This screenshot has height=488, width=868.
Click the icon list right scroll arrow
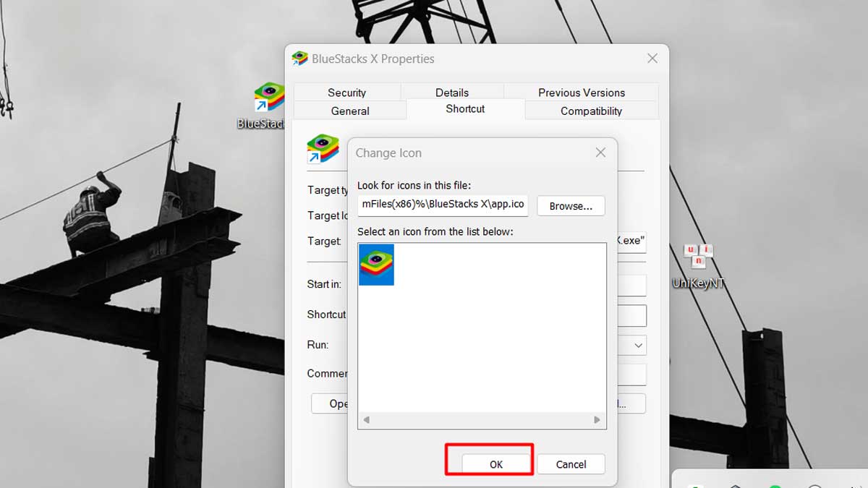[597, 420]
